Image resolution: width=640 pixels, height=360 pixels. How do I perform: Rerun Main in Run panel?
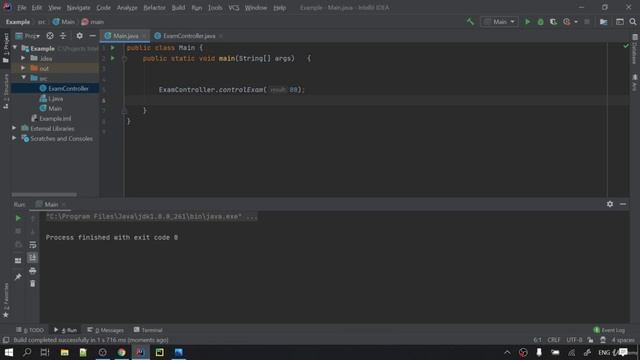tap(18, 218)
